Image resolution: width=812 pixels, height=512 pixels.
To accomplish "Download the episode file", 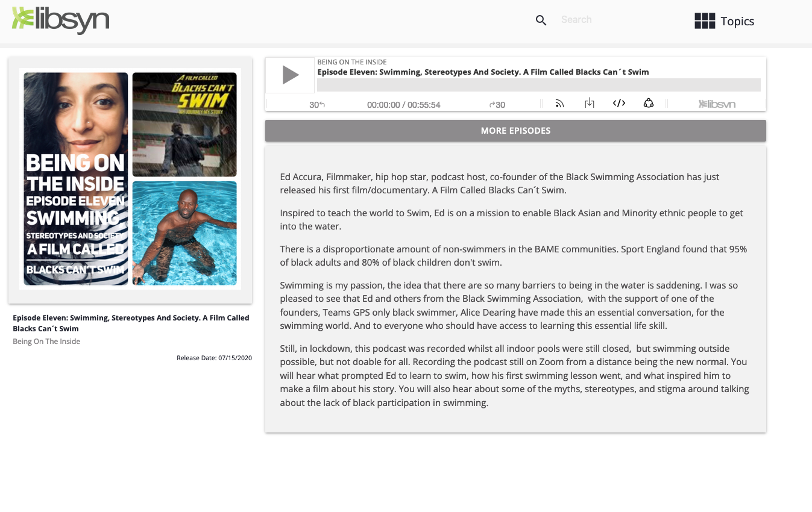I will [x=590, y=104].
